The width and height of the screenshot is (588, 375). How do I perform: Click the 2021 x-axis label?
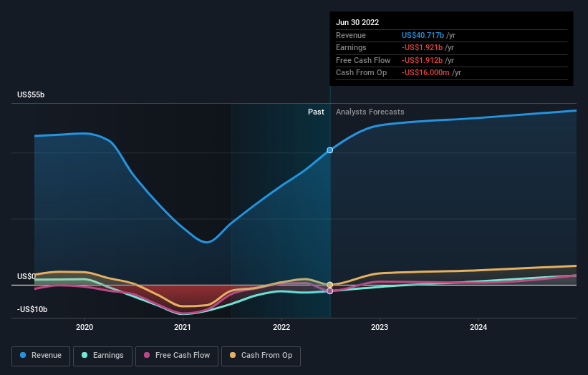(183, 328)
